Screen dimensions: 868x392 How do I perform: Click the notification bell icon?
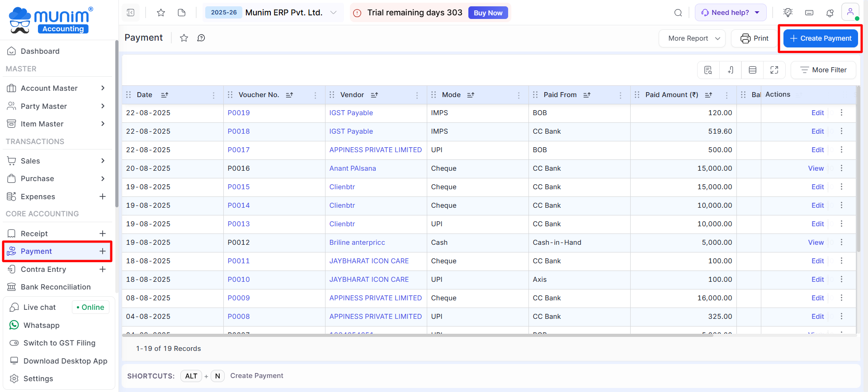click(x=830, y=13)
